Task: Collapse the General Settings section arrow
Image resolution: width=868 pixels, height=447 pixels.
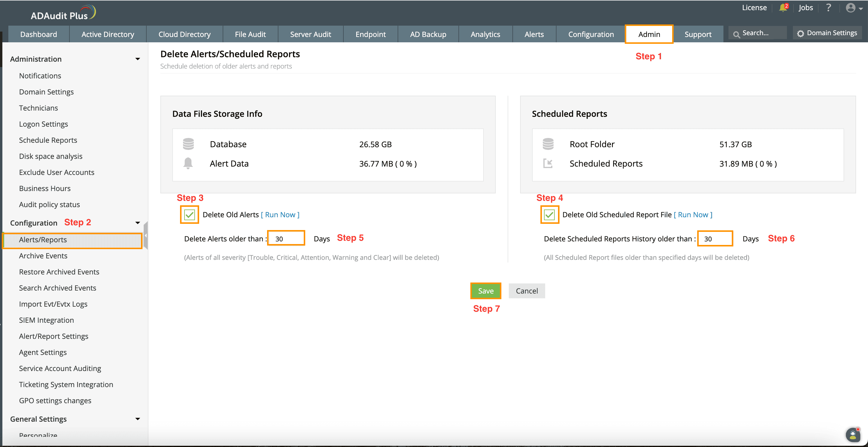Action: [137, 419]
